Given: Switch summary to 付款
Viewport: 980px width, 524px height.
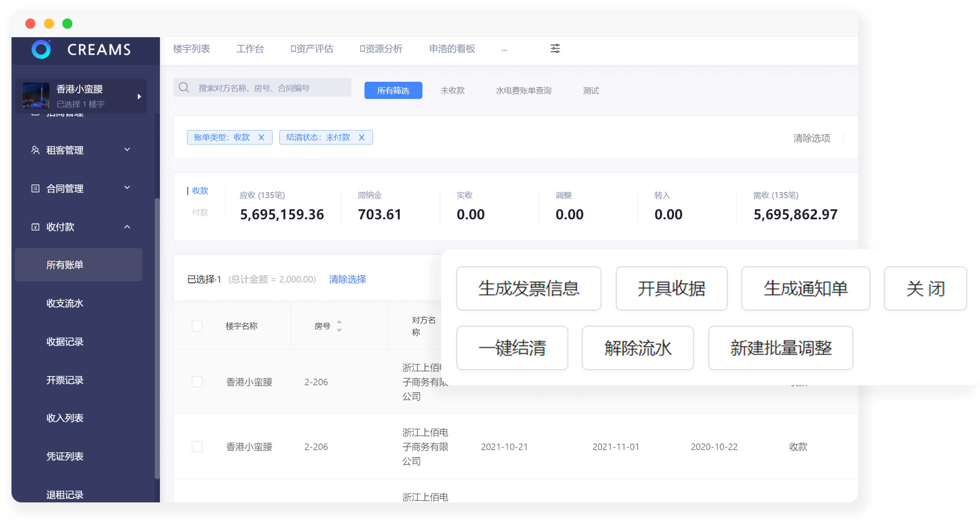Looking at the screenshot, I should 200,212.
